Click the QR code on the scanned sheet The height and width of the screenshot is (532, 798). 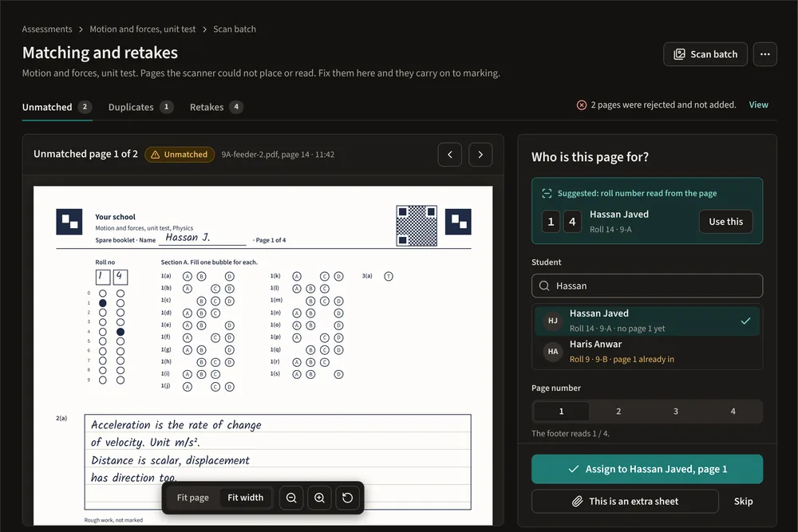[x=417, y=226]
